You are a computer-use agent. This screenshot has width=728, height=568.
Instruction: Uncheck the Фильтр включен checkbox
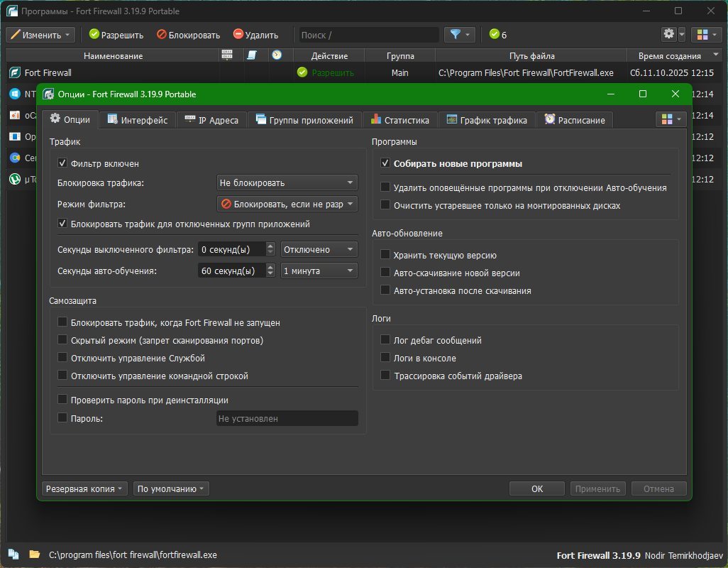click(63, 163)
